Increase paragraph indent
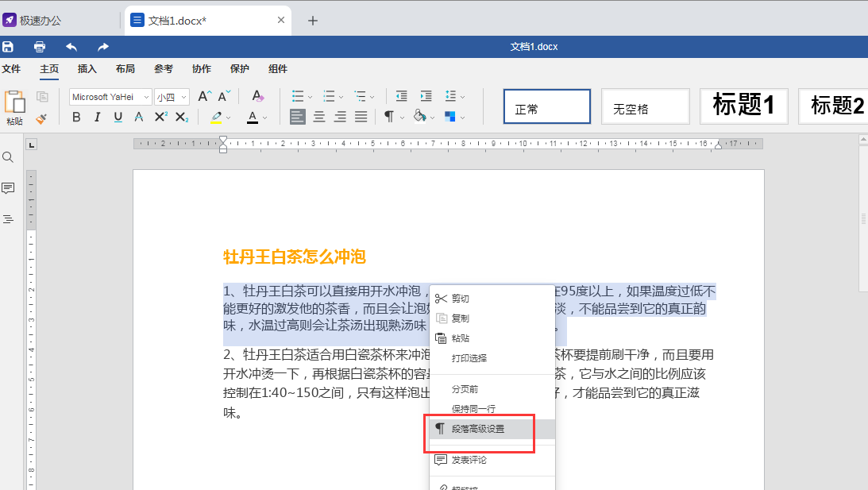Image resolution: width=868 pixels, height=490 pixels. click(426, 96)
